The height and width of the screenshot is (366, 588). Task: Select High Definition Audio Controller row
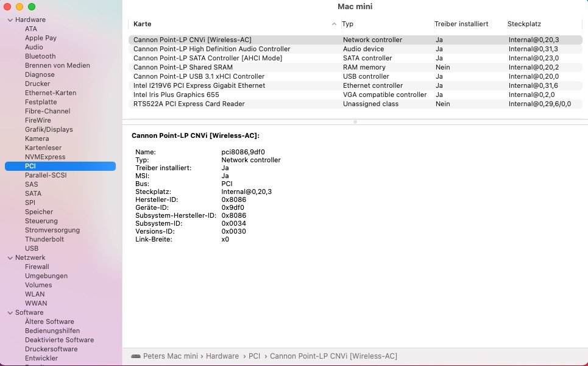[355, 49]
